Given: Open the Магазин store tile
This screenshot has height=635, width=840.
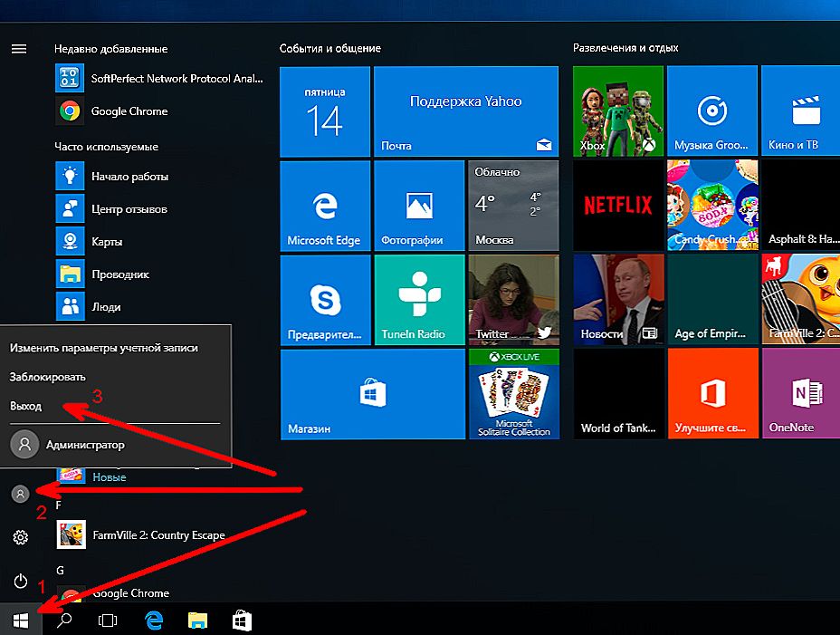Looking at the screenshot, I should [372, 394].
